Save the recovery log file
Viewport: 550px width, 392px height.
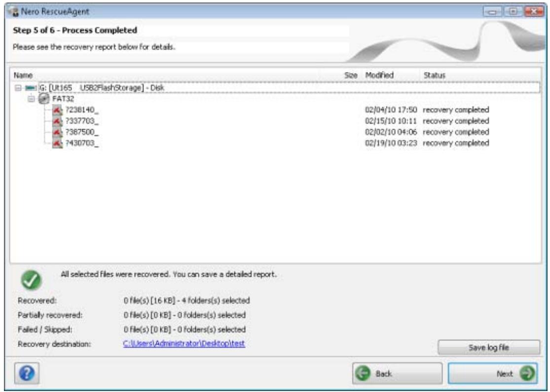489,348
